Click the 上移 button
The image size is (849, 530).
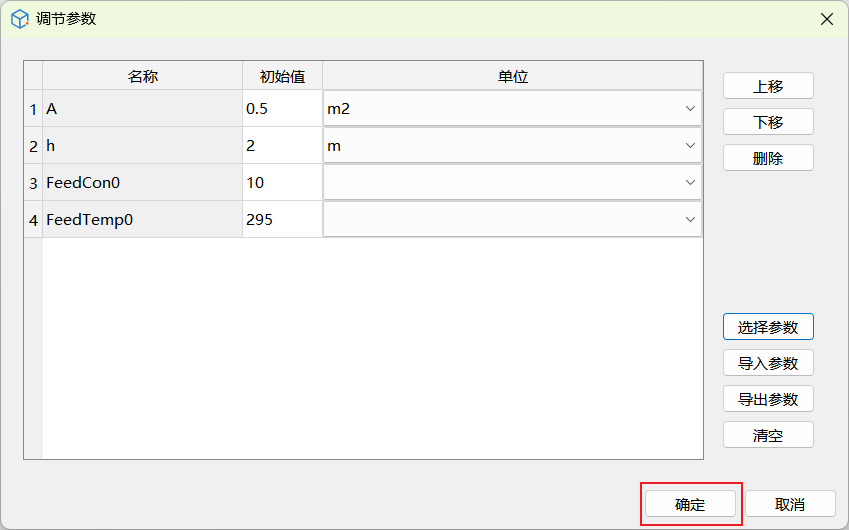(767, 86)
